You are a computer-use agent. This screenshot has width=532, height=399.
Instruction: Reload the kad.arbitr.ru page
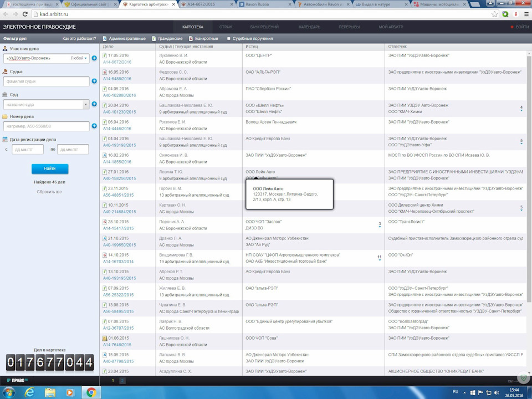click(x=25, y=14)
